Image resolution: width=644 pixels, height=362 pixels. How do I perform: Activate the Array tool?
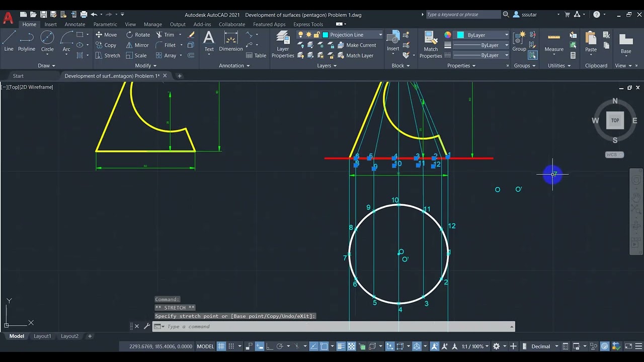166,55
